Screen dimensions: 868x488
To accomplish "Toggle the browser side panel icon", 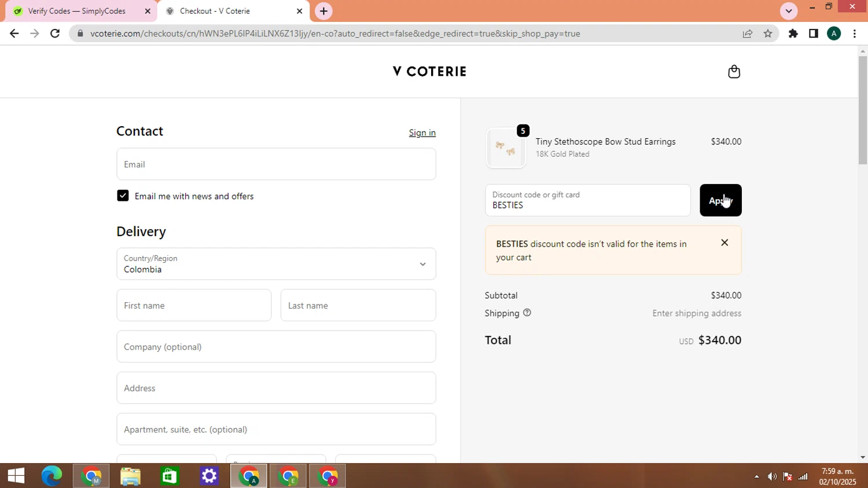I will [814, 34].
